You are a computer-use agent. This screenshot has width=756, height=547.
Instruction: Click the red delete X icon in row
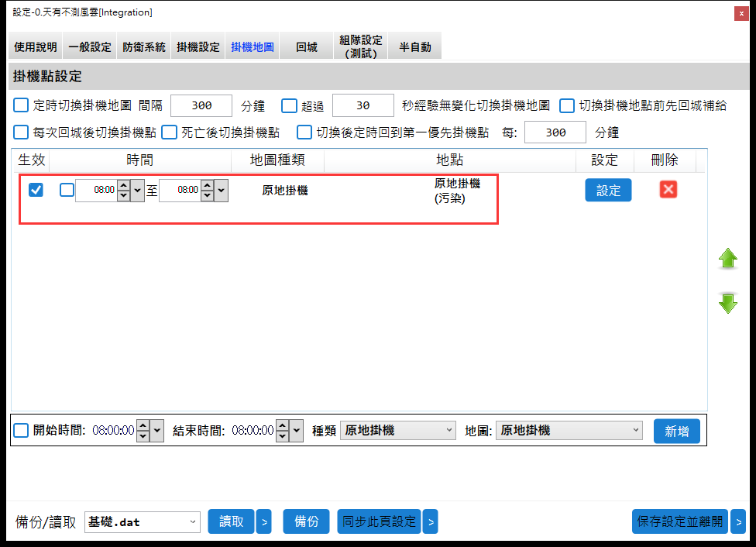click(x=668, y=190)
